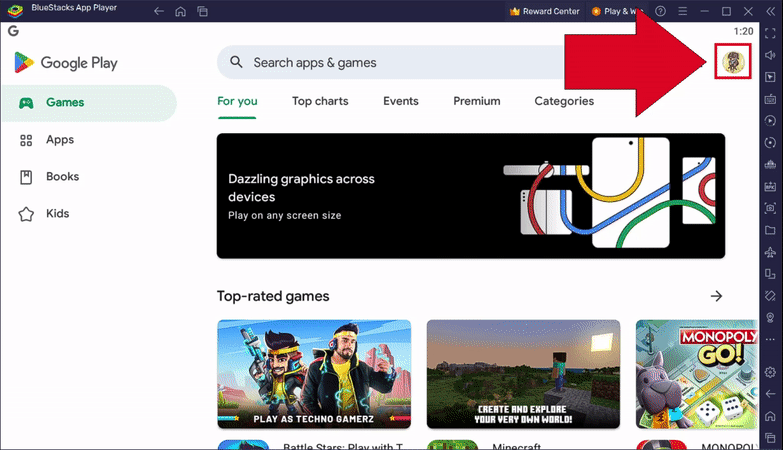Select the Categories tab
The image size is (783, 450).
[564, 101]
